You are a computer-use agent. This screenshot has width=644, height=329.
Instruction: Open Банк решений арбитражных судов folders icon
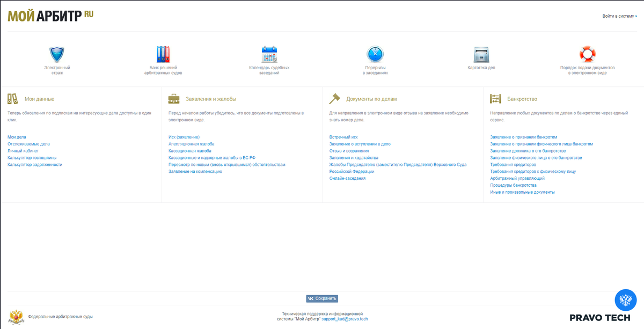(163, 55)
